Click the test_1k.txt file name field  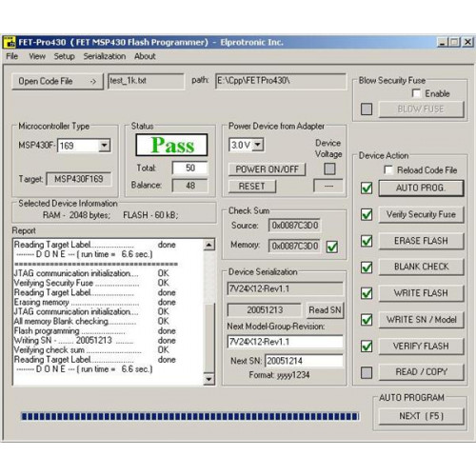click(146, 81)
